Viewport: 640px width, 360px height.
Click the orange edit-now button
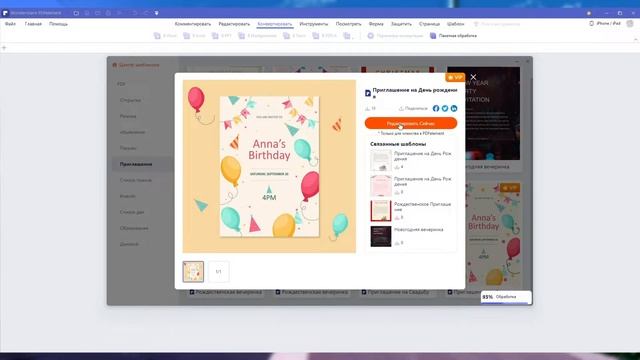click(411, 123)
